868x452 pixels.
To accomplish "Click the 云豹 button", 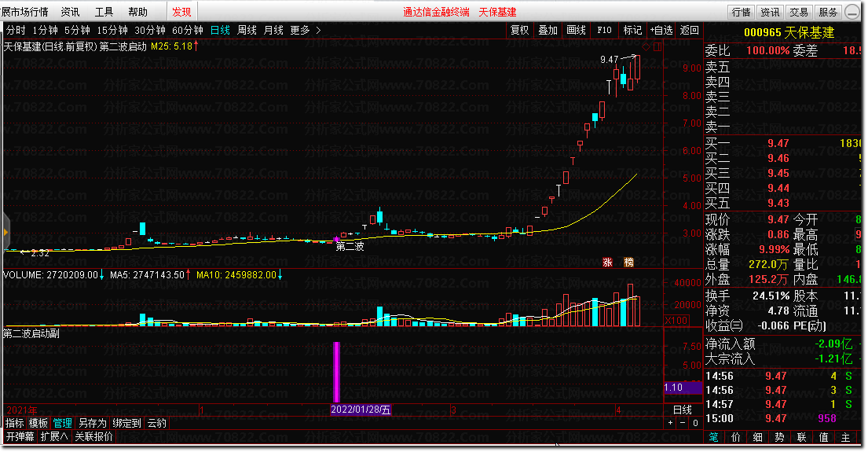I will pyautogui.click(x=156, y=423).
